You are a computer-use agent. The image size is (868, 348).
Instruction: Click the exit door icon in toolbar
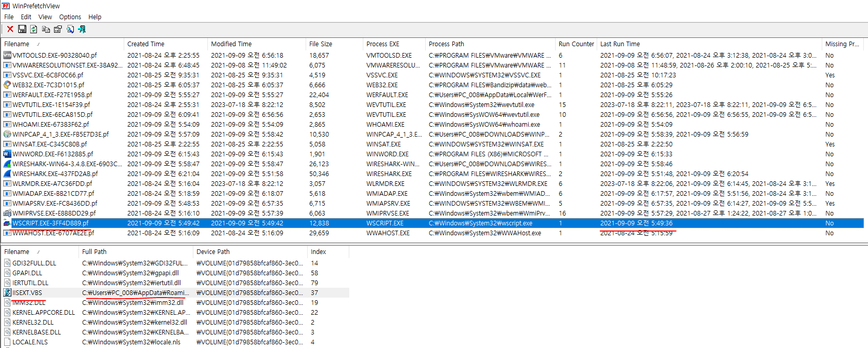coord(82,29)
